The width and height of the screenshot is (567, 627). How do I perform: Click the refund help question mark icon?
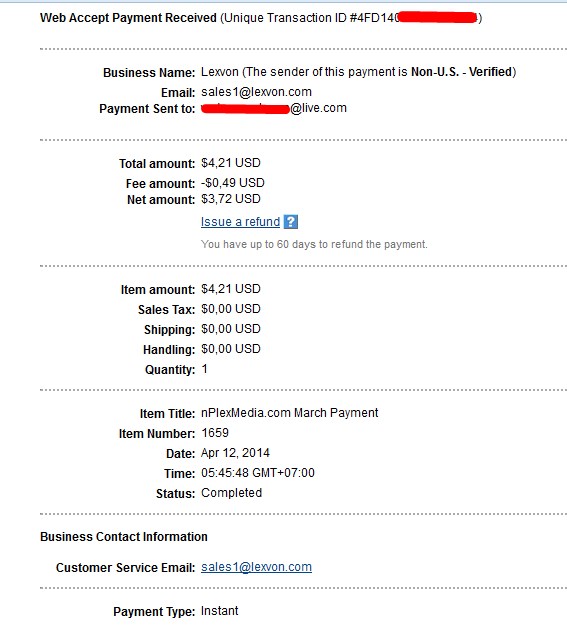coord(291,222)
